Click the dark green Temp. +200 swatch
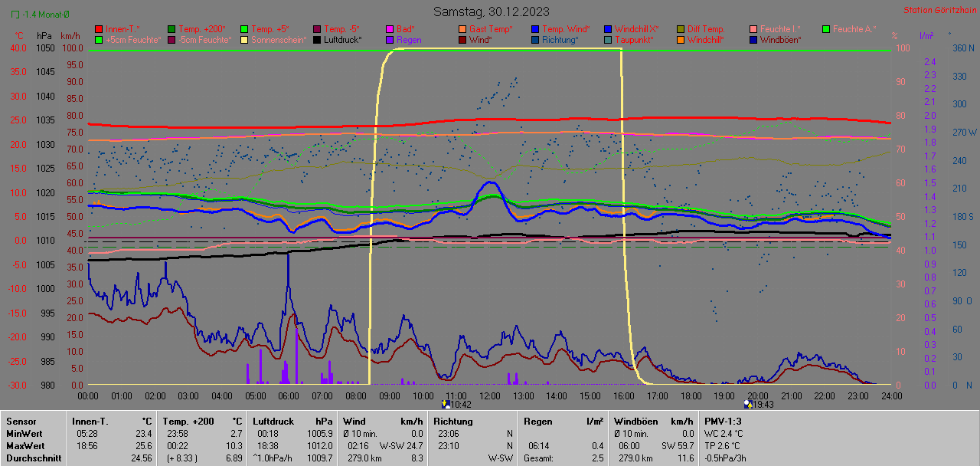Image resolution: width=980 pixels, height=466 pixels. coord(171,29)
